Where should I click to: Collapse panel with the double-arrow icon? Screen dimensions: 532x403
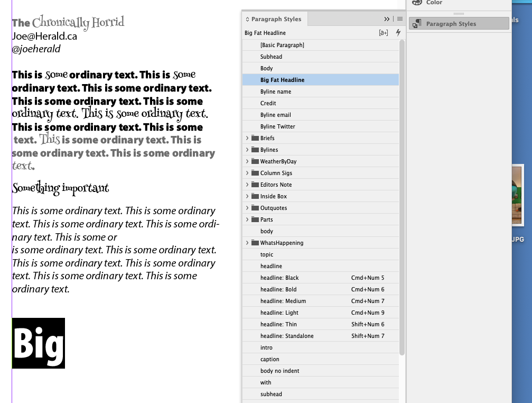387,19
